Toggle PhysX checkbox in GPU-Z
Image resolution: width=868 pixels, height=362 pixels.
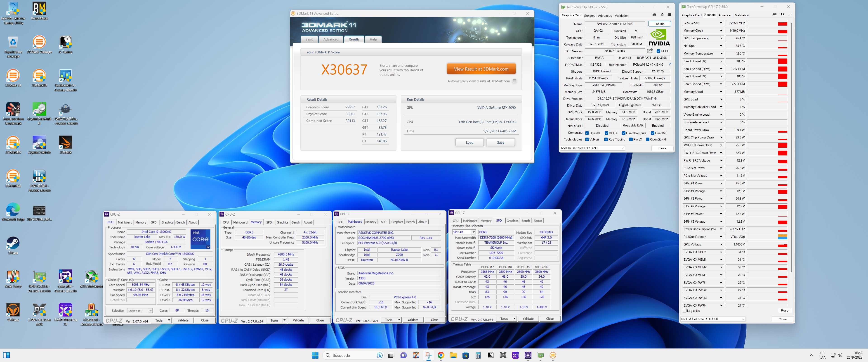[x=631, y=140]
